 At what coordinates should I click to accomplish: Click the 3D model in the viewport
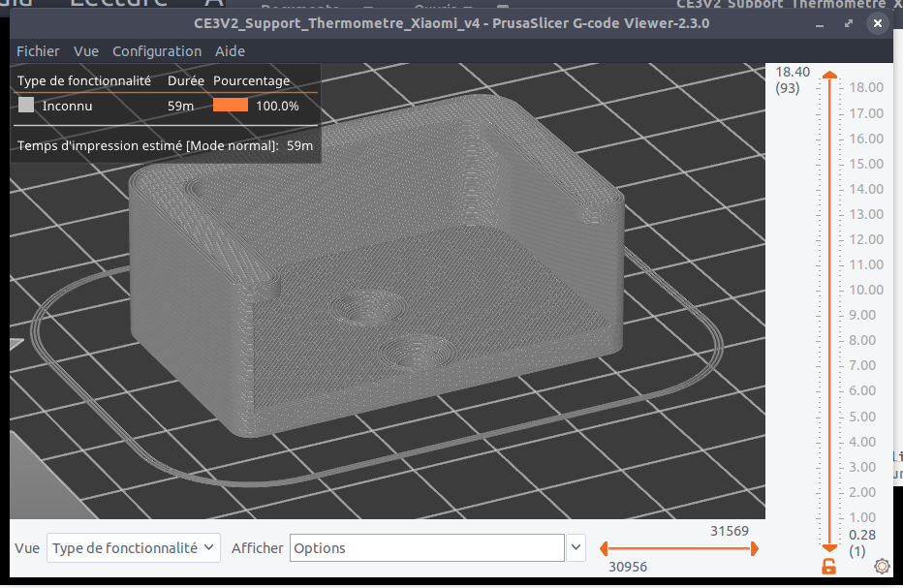[377, 264]
